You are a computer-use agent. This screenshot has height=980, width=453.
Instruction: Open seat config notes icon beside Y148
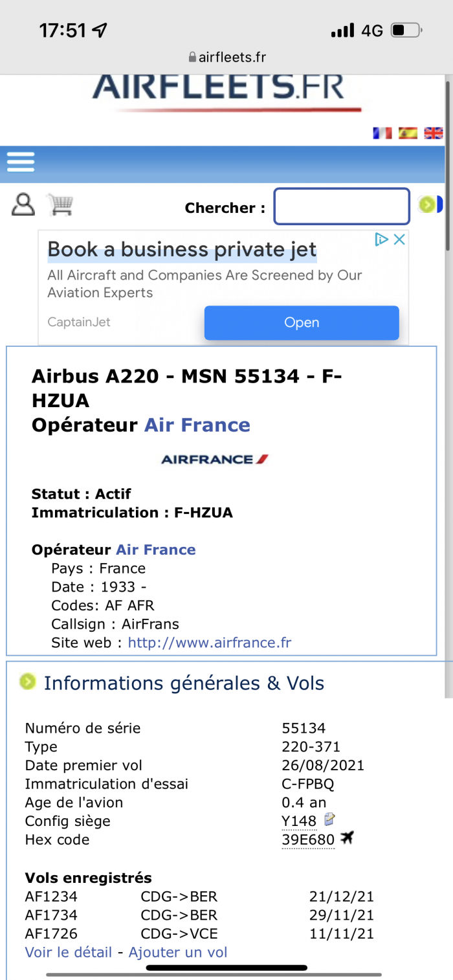click(330, 820)
